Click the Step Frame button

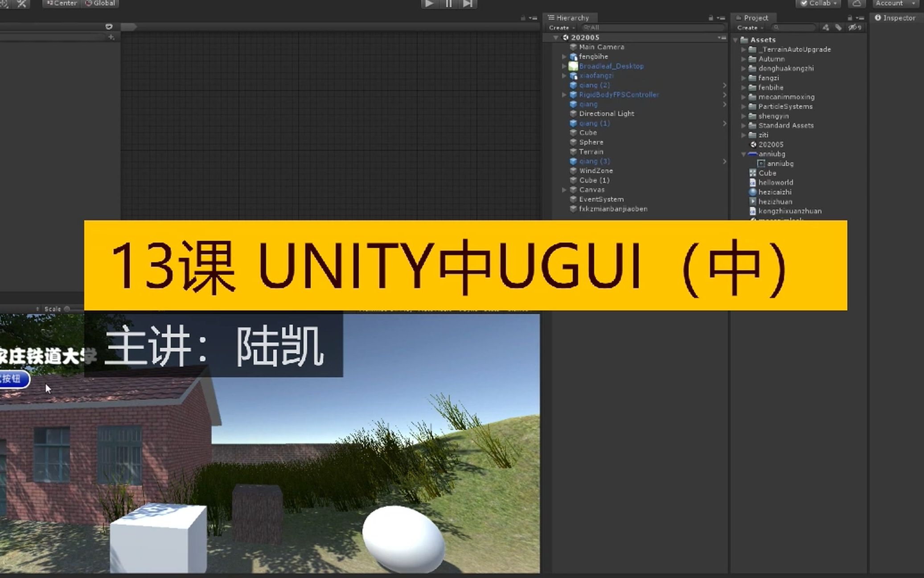tap(467, 4)
